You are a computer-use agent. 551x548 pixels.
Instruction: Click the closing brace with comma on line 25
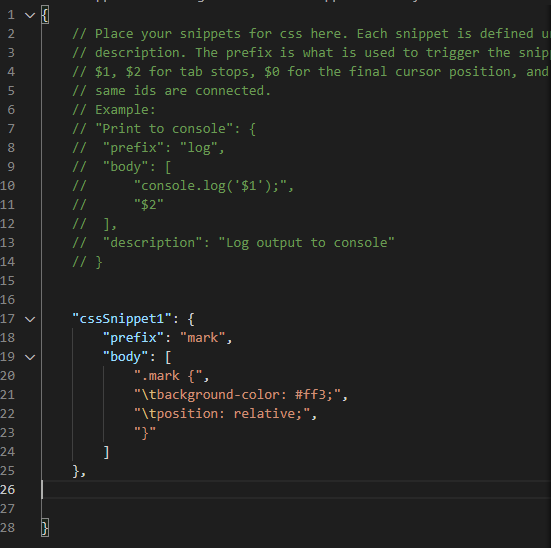79,471
